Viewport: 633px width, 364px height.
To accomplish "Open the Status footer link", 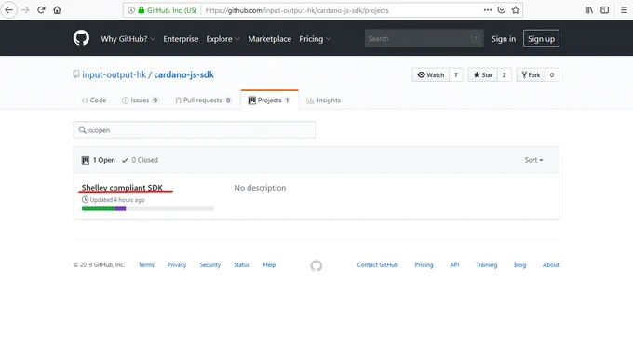I will [x=242, y=265].
